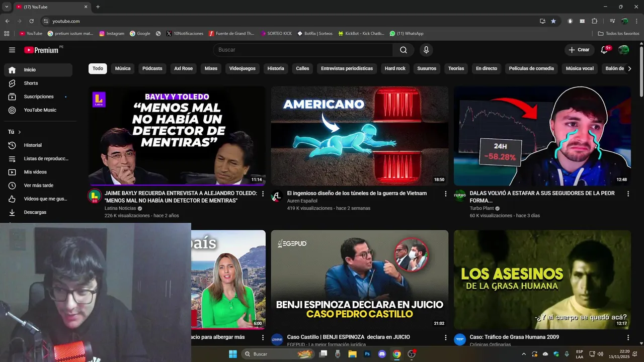Open options menu for Caso Castillo video
This screenshot has height=362, width=644.
(445, 337)
